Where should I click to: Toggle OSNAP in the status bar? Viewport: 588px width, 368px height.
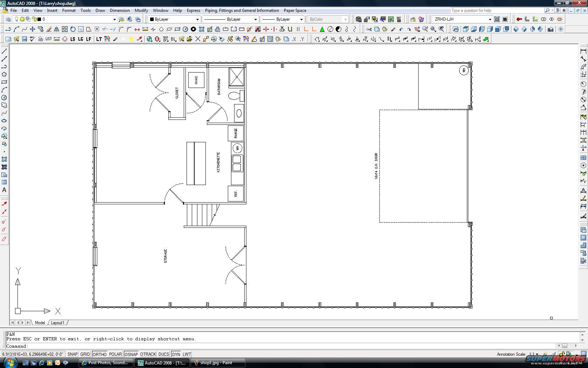pyautogui.click(x=131, y=354)
